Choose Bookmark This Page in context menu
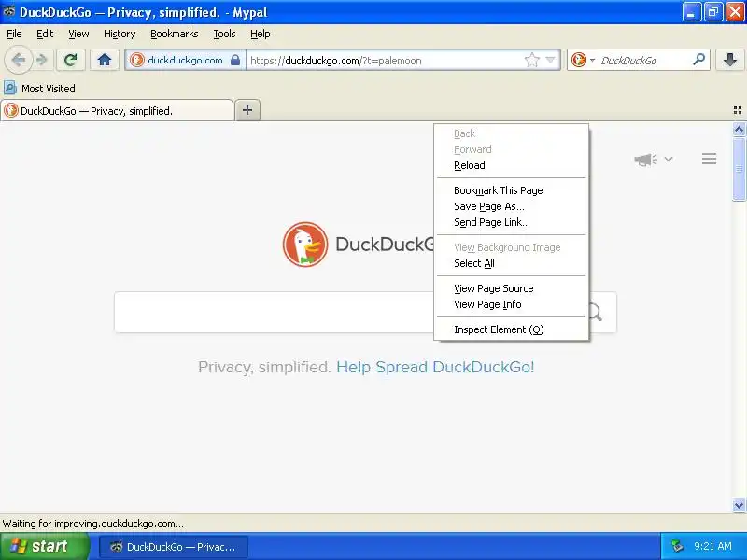Viewport: 747px width, 560px height. point(511,190)
